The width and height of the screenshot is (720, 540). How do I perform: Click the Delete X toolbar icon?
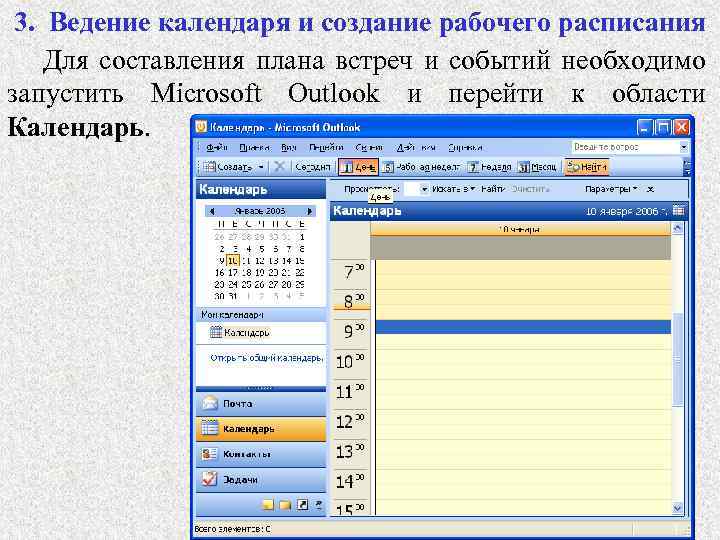click(x=279, y=167)
